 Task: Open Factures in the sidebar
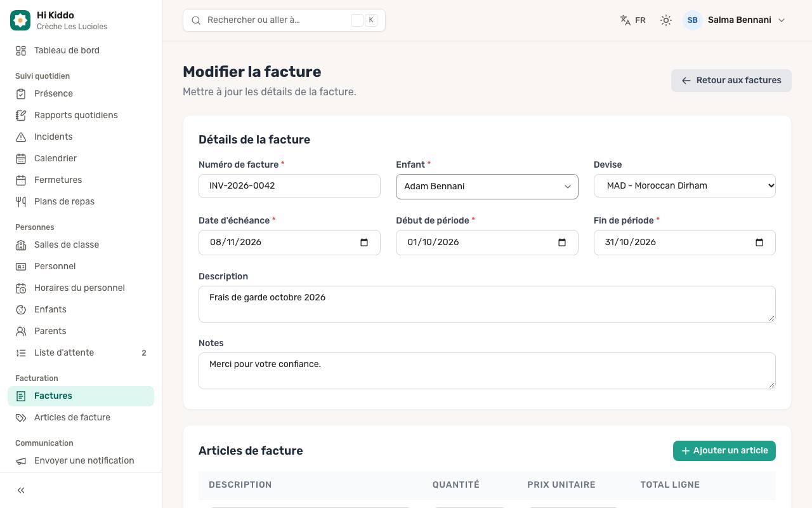(x=81, y=396)
